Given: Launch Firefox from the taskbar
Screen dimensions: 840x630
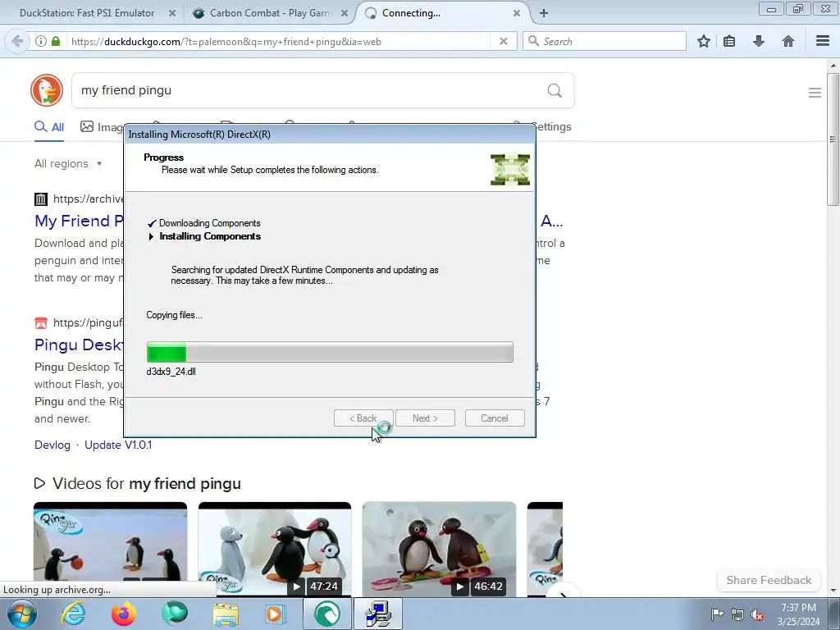Looking at the screenshot, I should pyautogui.click(x=124, y=614).
